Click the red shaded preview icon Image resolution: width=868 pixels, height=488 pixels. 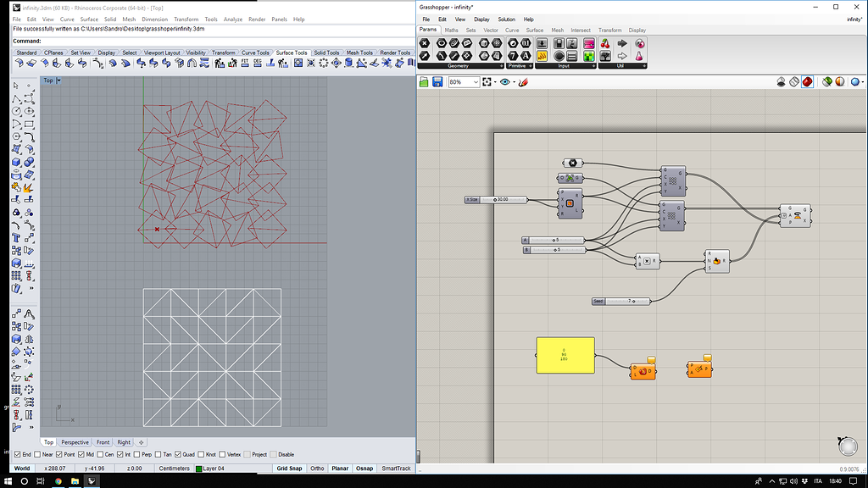click(808, 82)
